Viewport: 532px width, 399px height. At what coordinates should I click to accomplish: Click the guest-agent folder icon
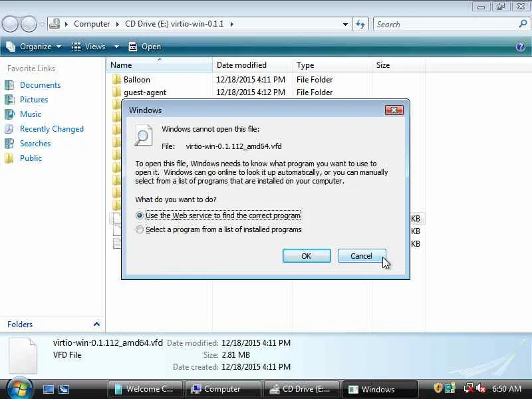(x=116, y=92)
